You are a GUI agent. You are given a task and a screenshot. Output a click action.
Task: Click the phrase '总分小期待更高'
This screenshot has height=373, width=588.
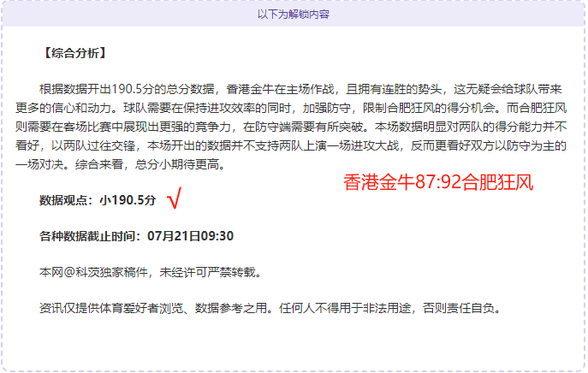pyautogui.click(x=177, y=164)
